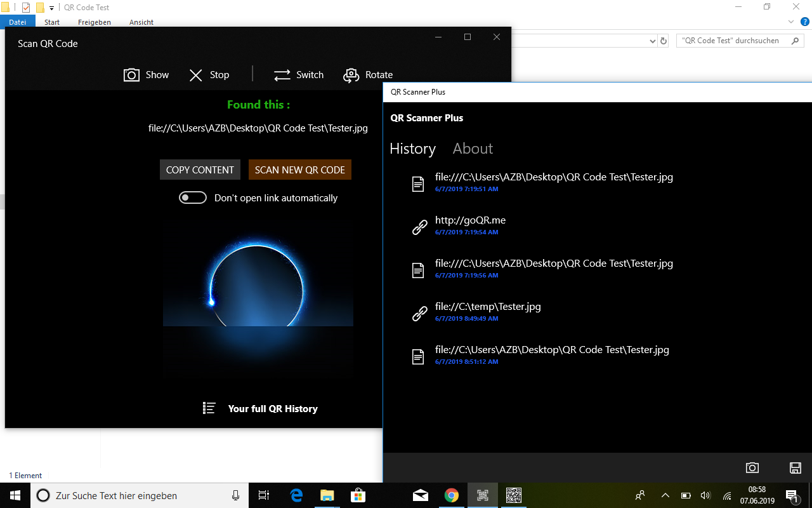Image resolution: width=812 pixels, height=508 pixels.
Task: Click refresh icon in Explorer address bar
Action: click(664, 41)
